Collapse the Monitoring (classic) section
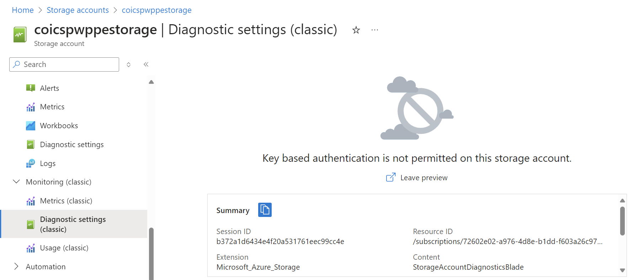644x280 pixels. 16,182
